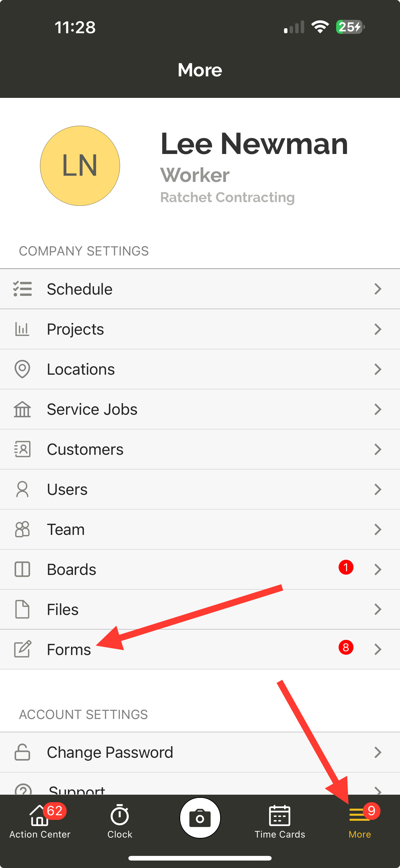
Task: Tap the Change Password padlock icon
Action: pos(22,752)
